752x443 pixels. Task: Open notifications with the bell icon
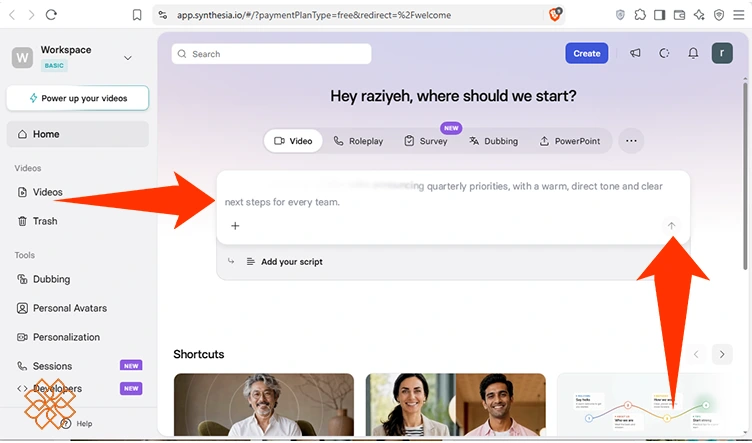(x=693, y=53)
